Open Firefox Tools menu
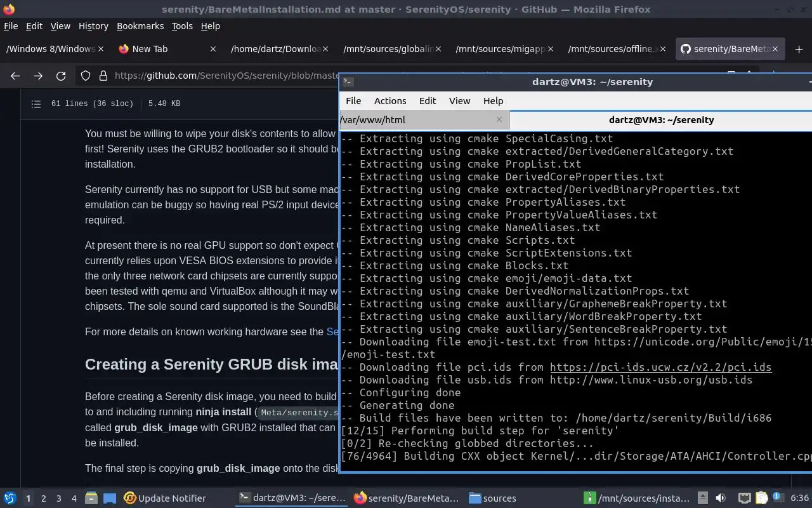The height and width of the screenshot is (508, 812). point(182,26)
